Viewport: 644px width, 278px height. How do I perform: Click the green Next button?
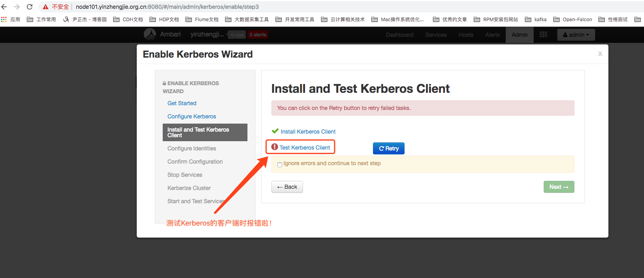559,187
